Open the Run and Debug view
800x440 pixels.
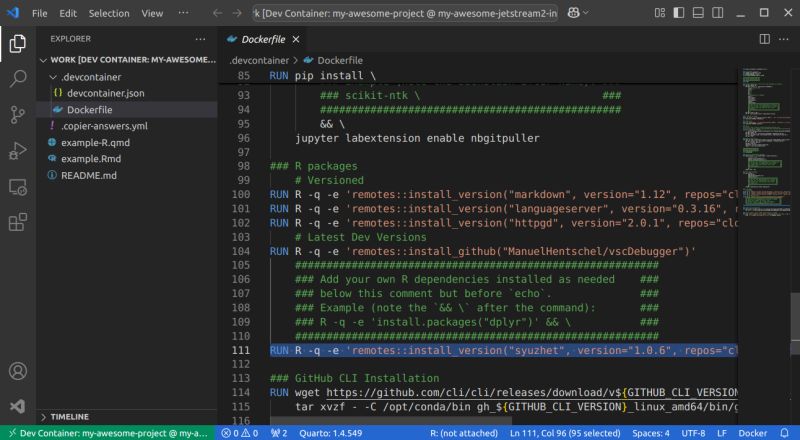click(x=17, y=151)
